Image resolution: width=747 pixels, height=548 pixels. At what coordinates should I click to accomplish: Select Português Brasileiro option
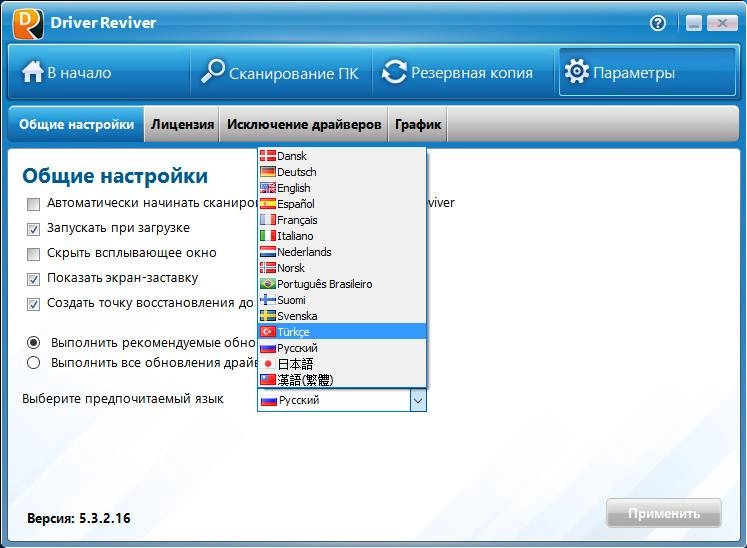342,284
